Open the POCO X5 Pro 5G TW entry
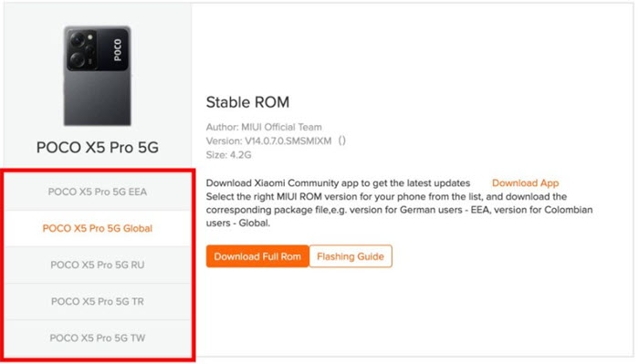The width and height of the screenshot is (639, 364). 98,338
